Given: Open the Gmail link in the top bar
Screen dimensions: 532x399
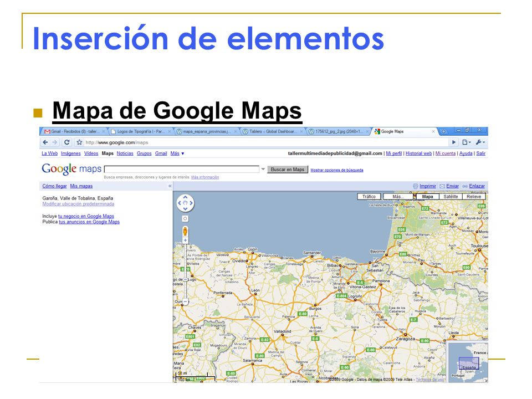Looking at the screenshot, I should [161, 154].
